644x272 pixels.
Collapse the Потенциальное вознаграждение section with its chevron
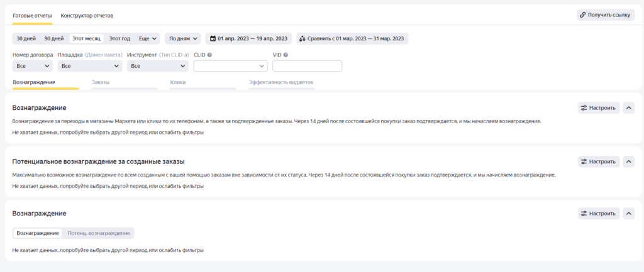coord(629,161)
